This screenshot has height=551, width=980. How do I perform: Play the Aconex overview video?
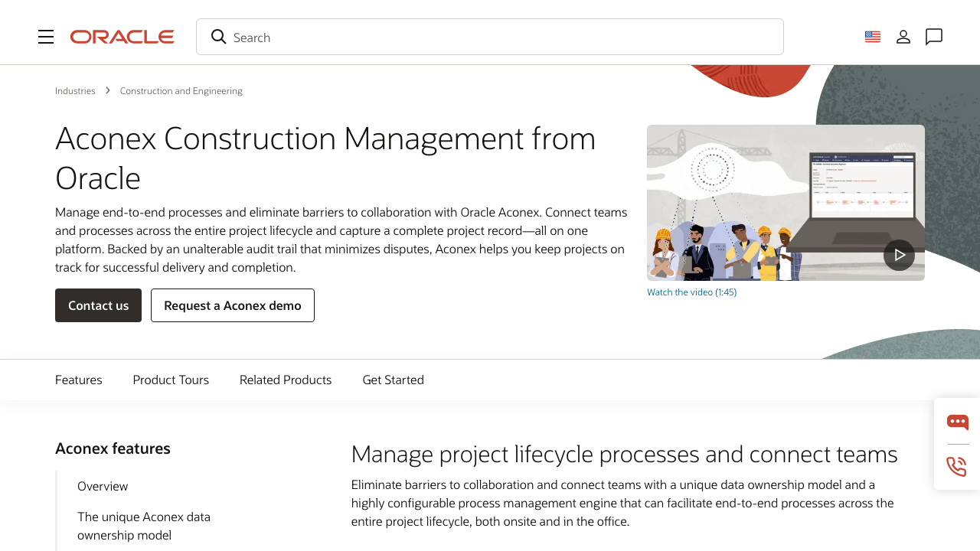899,255
